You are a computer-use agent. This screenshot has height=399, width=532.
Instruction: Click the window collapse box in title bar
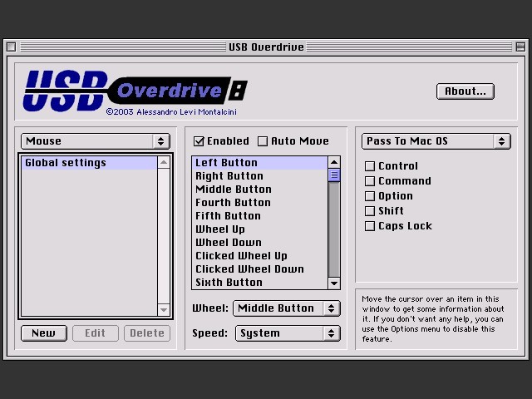click(x=520, y=47)
